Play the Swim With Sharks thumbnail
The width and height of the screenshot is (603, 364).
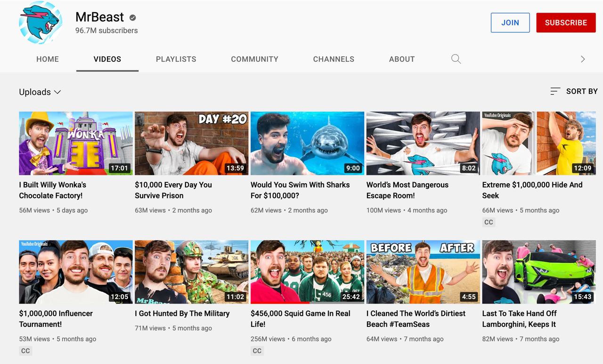(308, 143)
